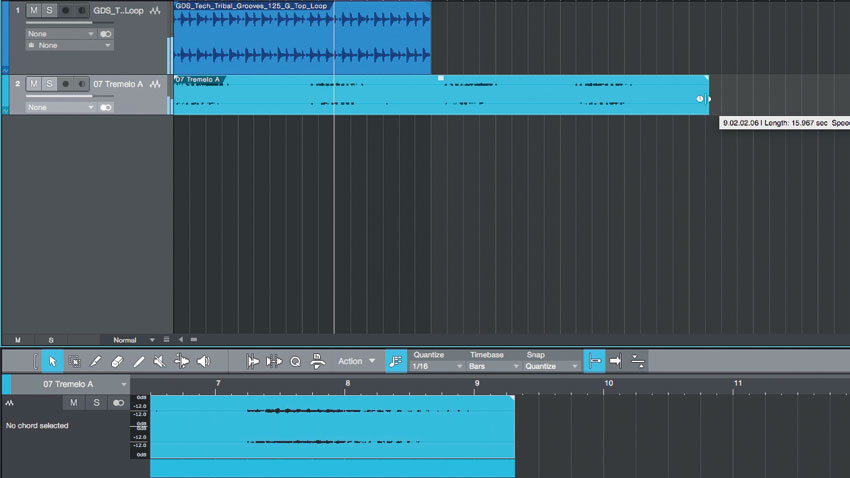The height and width of the screenshot is (478, 850).
Task: Select the Bend tool icon
Action: pyautogui.click(x=182, y=361)
